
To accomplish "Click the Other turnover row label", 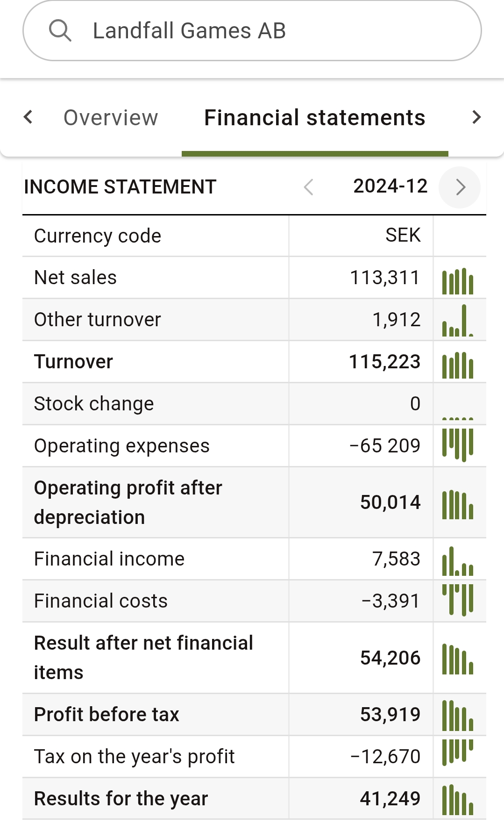I will 98,320.
